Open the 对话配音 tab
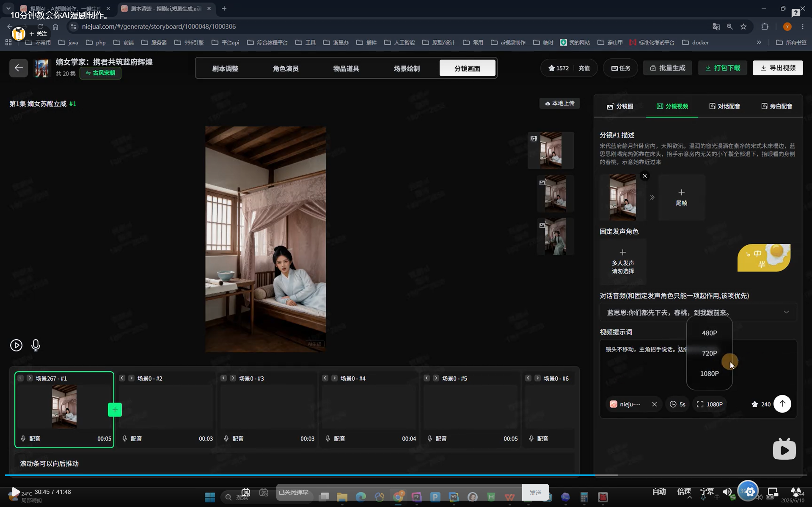 click(724, 106)
